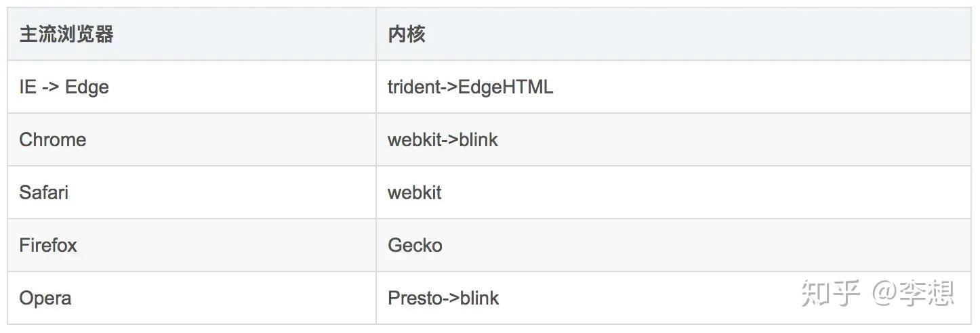Select the Firefox browser cell
980x333 pixels.
point(47,245)
